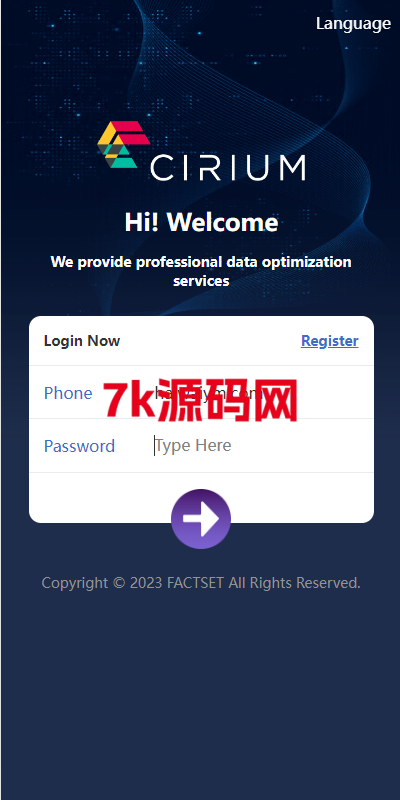
Task: Click the 2023 year in the footer
Action: coord(146,583)
